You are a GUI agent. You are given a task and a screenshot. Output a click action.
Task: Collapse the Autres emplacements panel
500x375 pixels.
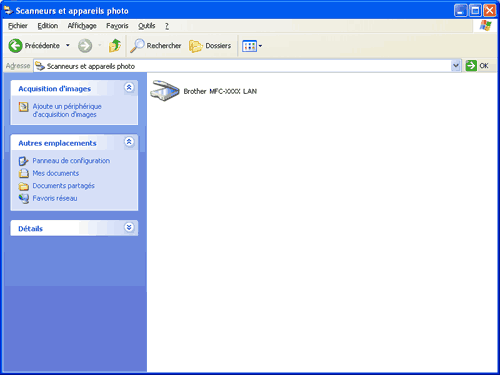(x=129, y=142)
